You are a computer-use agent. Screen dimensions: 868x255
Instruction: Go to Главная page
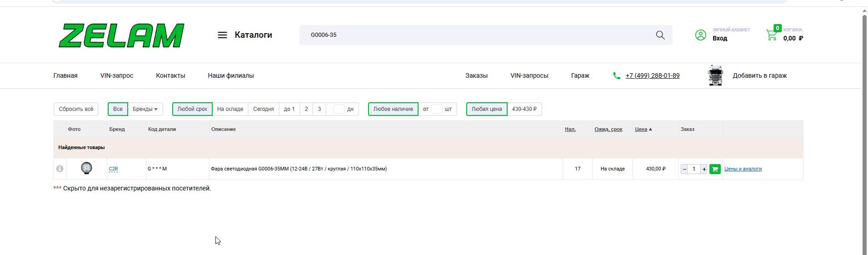65,76
